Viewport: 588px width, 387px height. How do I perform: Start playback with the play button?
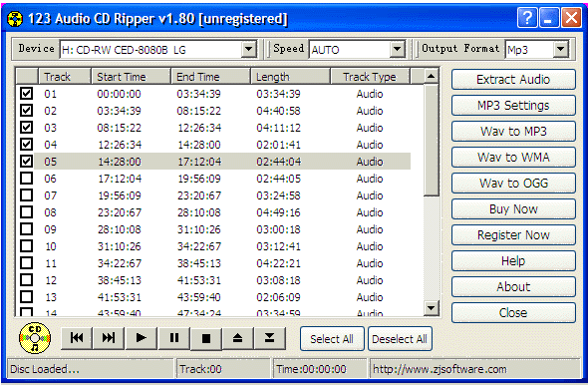[141, 338]
